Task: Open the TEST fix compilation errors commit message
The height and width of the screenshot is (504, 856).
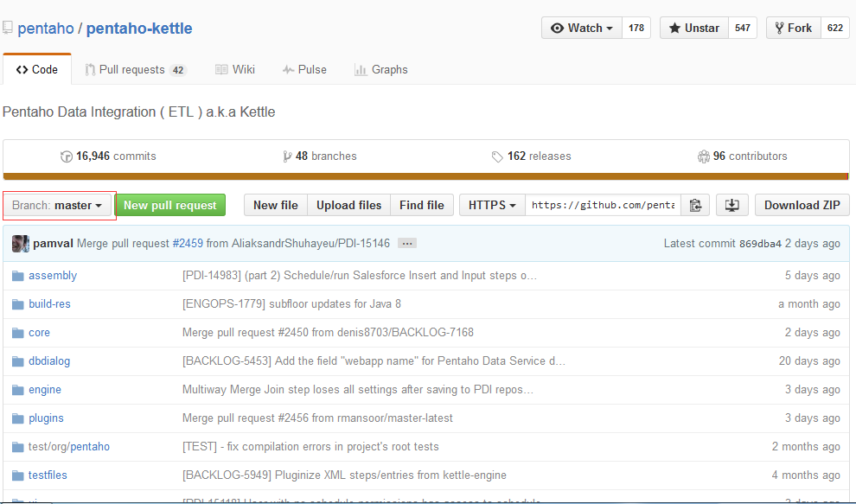Action: 310,447
